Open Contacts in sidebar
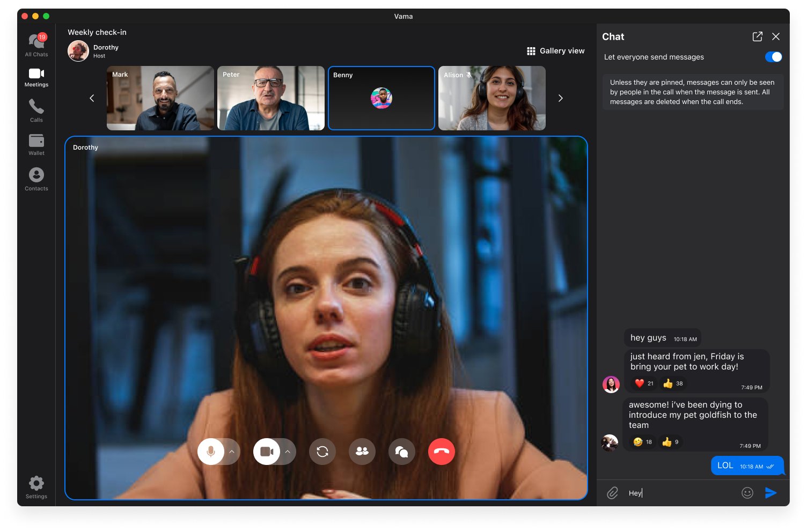 pyautogui.click(x=36, y=179)
